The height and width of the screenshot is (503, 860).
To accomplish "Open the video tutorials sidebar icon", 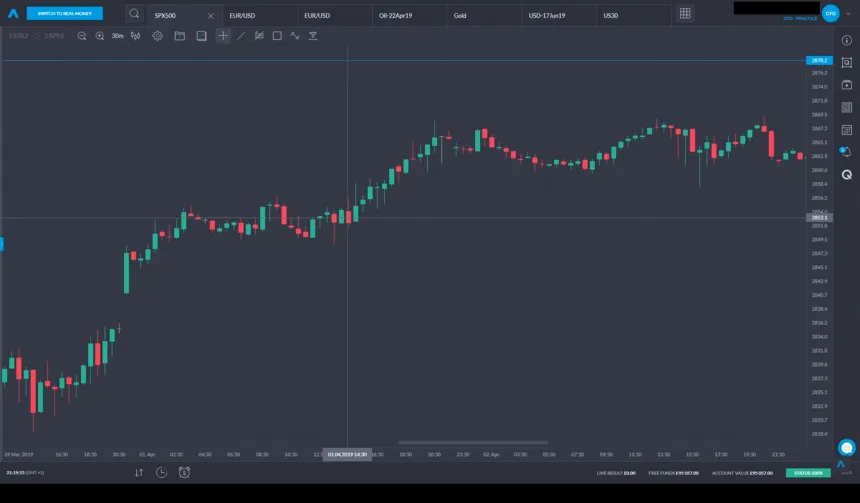I will pos(847,85).
